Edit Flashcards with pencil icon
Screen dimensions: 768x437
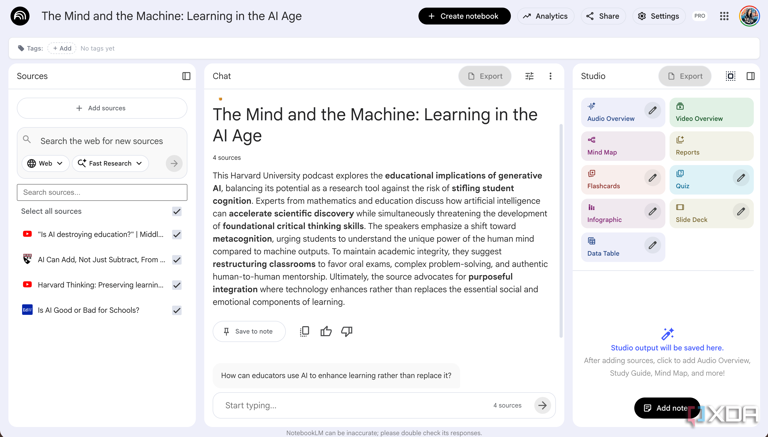652,178
